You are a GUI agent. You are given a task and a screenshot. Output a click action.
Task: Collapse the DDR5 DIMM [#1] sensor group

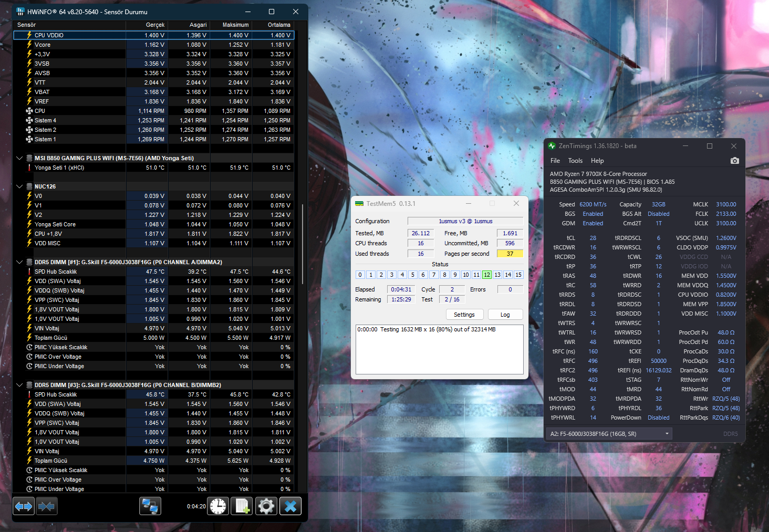tap(19, 262)
